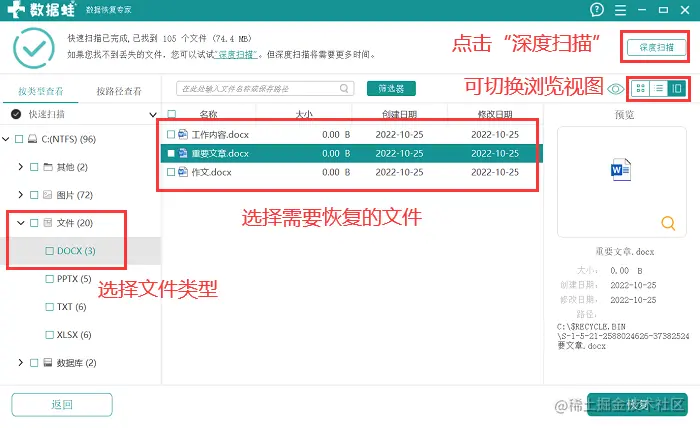This screenshot has height=428, width=700.
Task: Check the TXT (6) checkbox
Action: (50, 307)
